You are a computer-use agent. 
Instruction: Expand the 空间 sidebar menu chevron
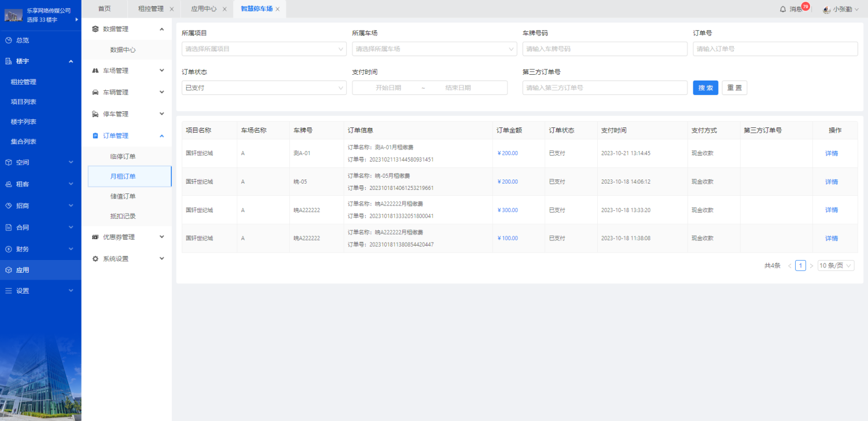[71, 163]
